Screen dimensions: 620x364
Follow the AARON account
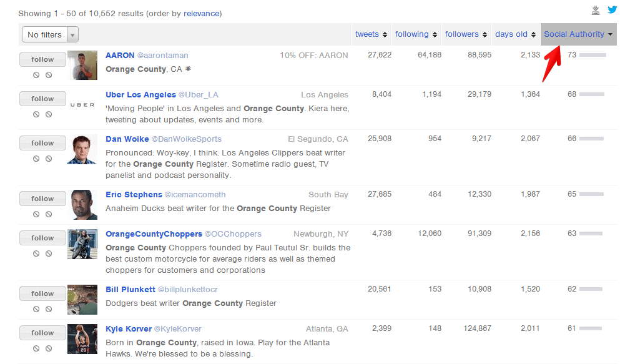click(x=42, y=59)
